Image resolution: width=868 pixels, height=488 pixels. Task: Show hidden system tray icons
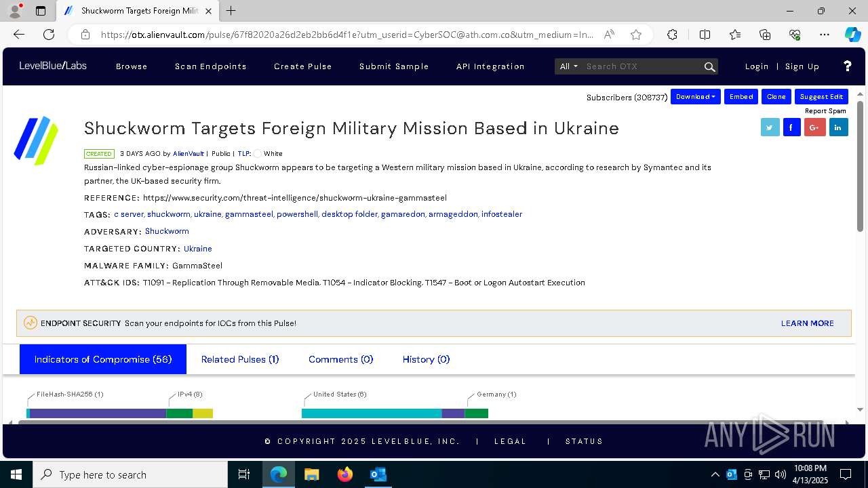[715, 474]
